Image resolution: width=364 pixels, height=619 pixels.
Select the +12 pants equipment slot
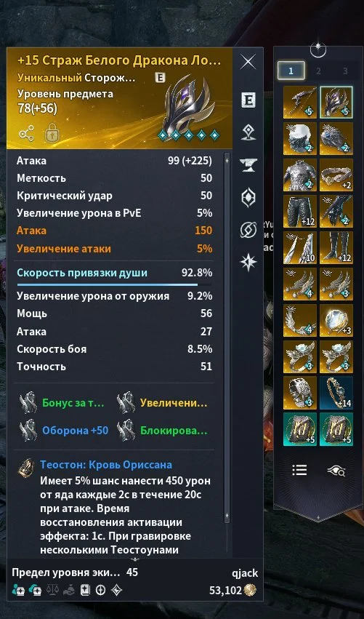pos(300,211)
